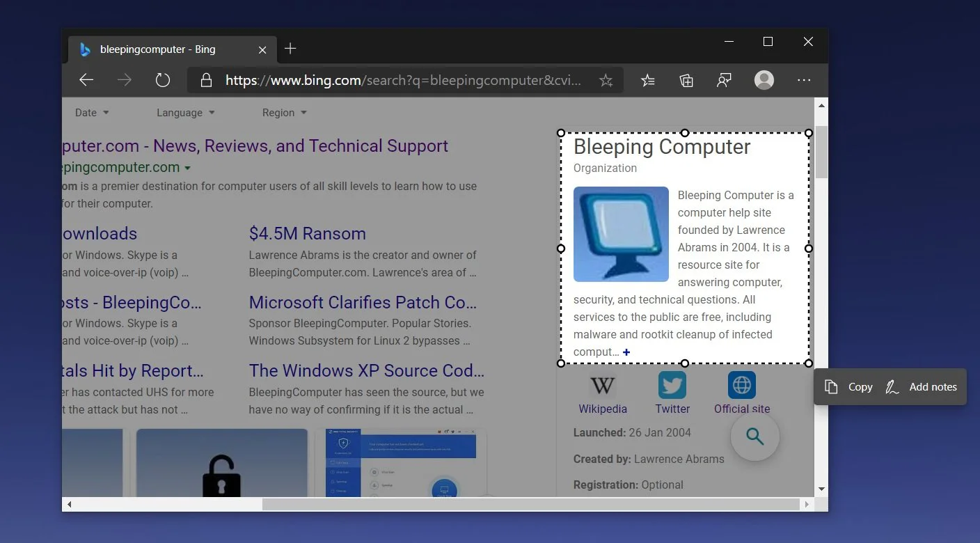This screenshot has width=980, height=543.
Task: Open the $4.5M Ransom link
Action: 307,234
